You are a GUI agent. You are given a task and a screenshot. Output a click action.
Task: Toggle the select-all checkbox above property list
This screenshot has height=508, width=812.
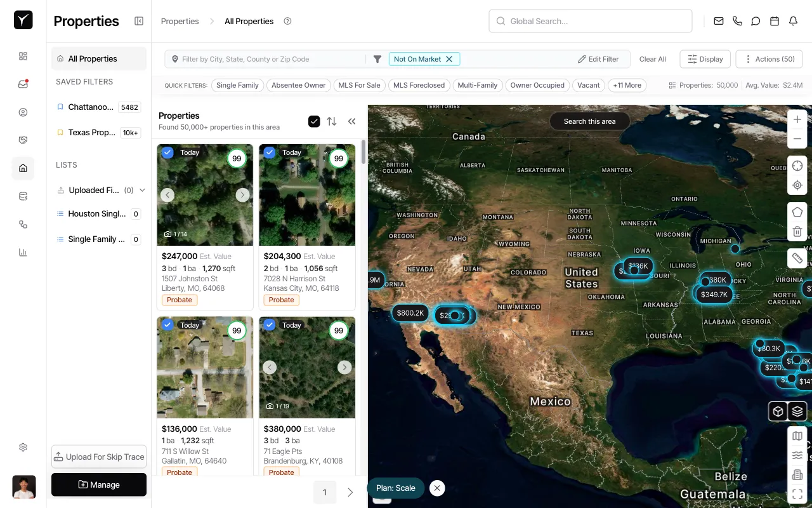coord(314,121)
